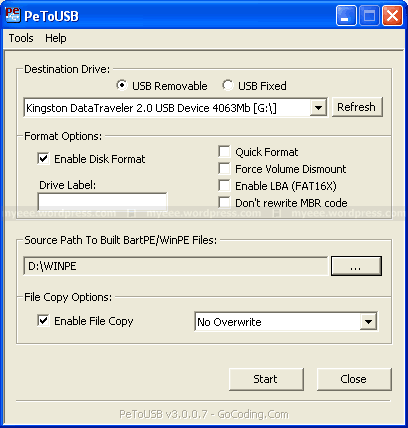The image size is (408, 428).
Task: Choose the USB Fixed option
Action: tap(228, 86)
